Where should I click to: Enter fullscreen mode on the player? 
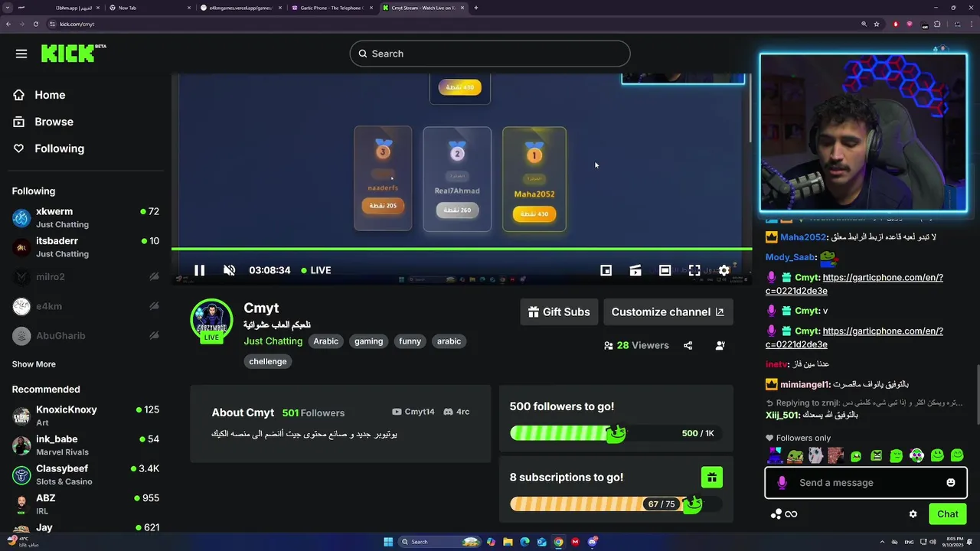(x=694, y=270)
